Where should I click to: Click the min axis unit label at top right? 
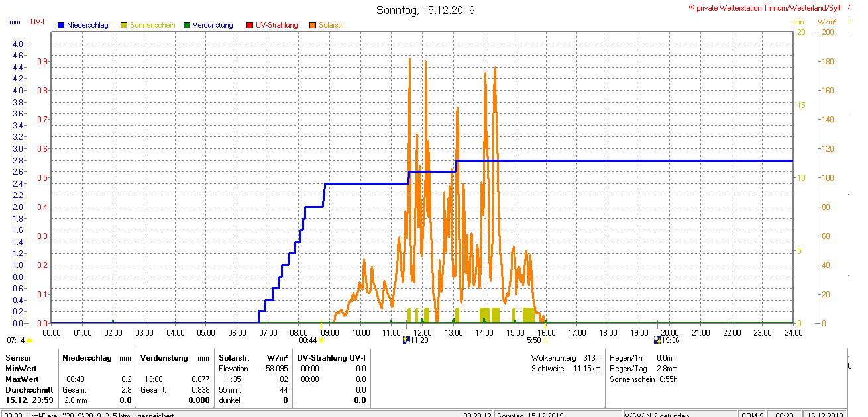coord(798,22)
